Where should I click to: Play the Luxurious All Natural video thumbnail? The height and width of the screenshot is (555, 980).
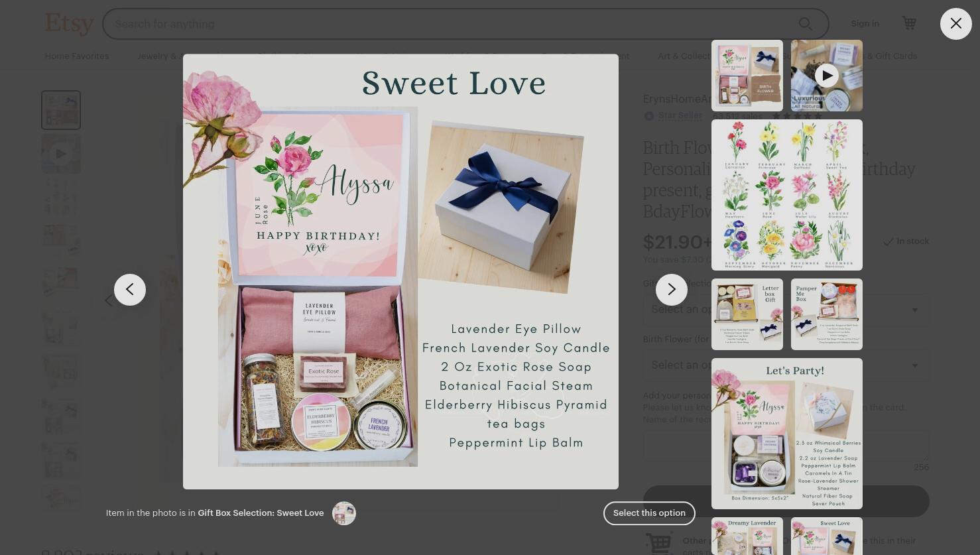(827, 76)
